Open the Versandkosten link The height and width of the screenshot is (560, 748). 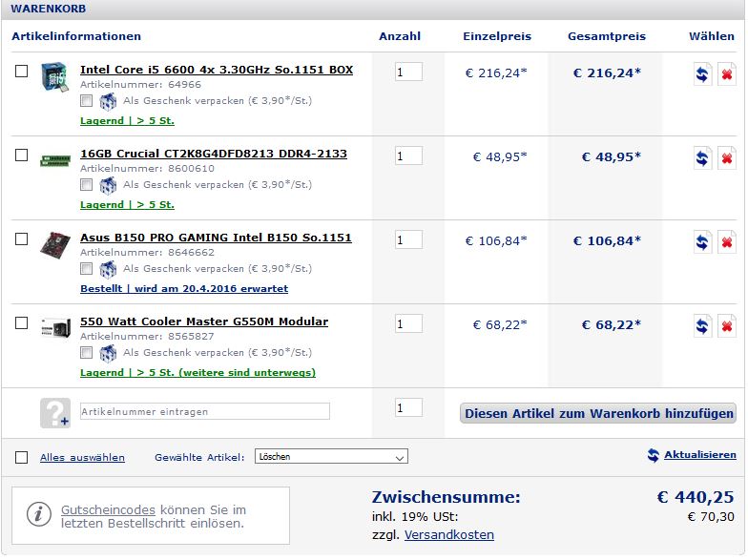coord(448,535)
